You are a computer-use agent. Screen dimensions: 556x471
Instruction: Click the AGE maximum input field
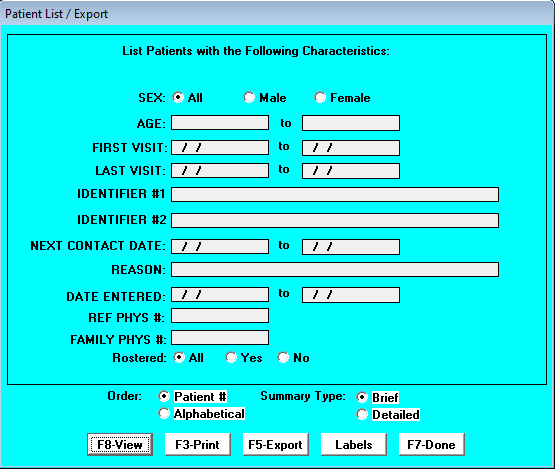point(351,123)
